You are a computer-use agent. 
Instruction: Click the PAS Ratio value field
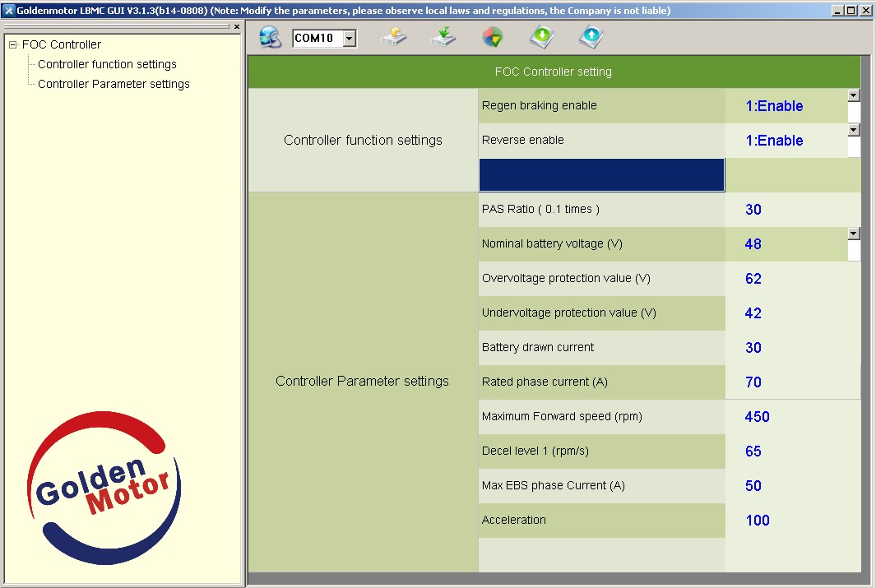pyautogui.click(x=790, y=210)
